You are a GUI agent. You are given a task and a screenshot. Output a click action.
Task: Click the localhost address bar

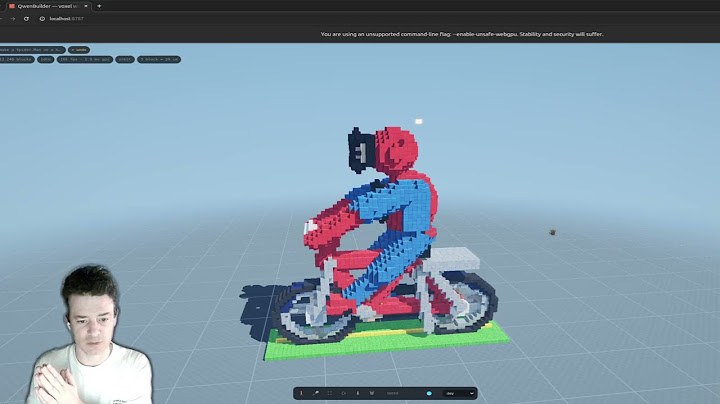coord(67,19)
